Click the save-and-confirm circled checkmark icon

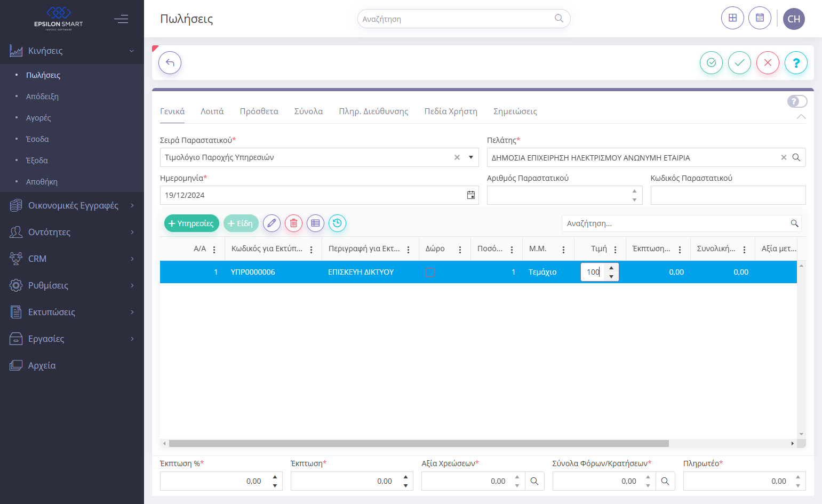711,63
